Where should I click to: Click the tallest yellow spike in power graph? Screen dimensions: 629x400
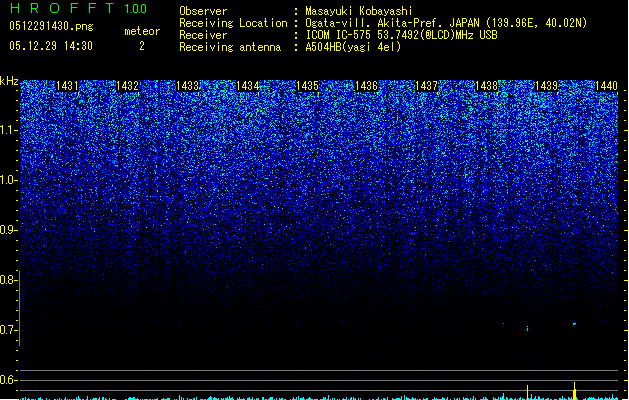[x=574, y=391]
